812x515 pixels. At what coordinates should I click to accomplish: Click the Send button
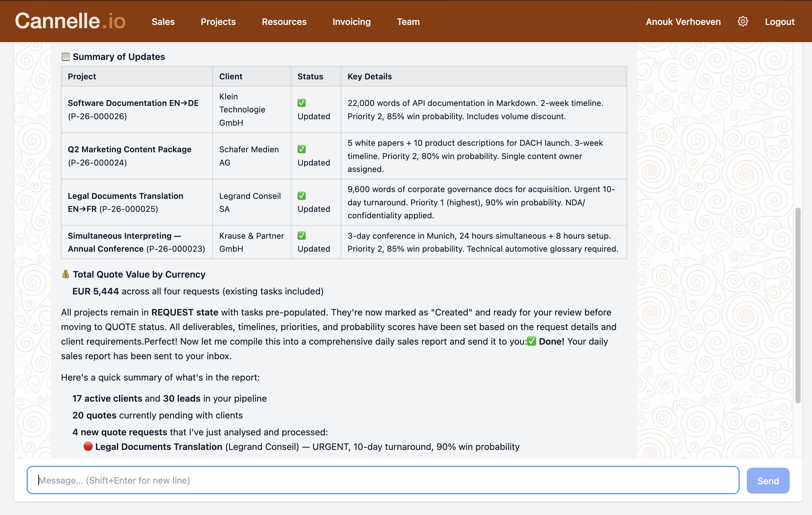(x=768, y=480)
